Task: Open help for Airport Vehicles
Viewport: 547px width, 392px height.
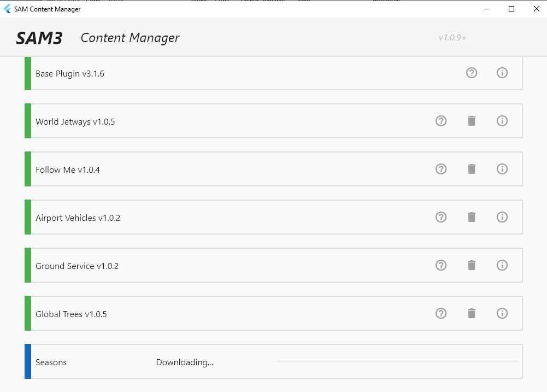Action: coord(441,217)
